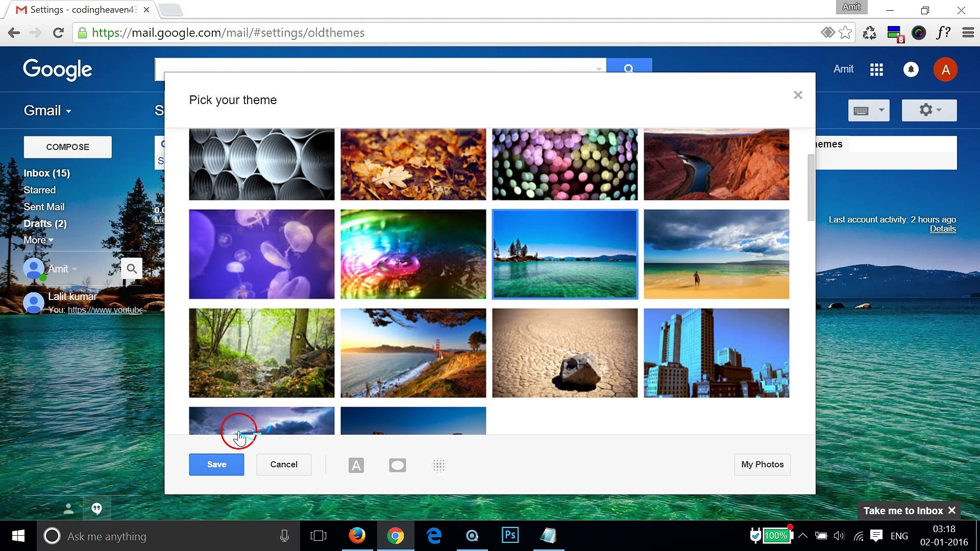Save the selected theme
Image resolution: width=980 pixels, height=551 pixels.
pos(216,465)
